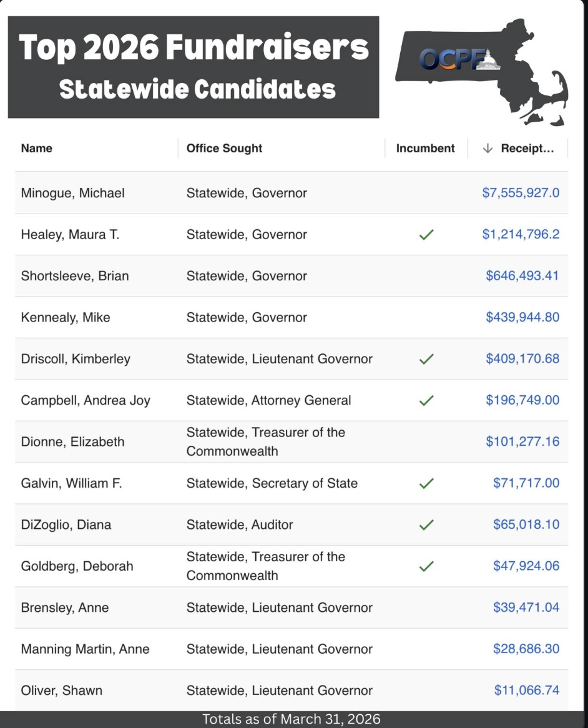588x728 pixels.
Task: Click incumbent checkmark for William F. Galvin
Action: 426,483
